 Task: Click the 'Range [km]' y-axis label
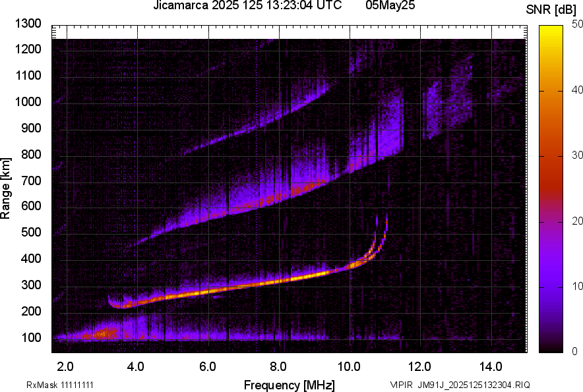(x=5, y=188)
